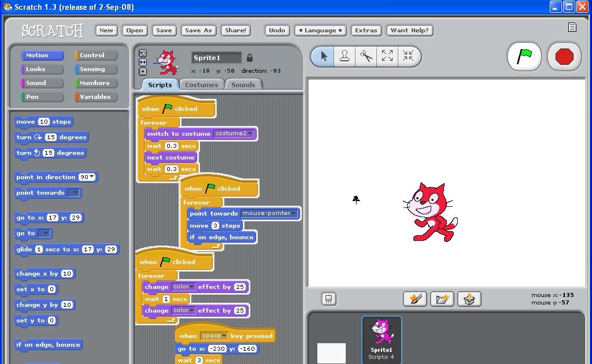
Task: Select the Sprite1 thumbnail in the sprite list
Action: tap(382, 338)
